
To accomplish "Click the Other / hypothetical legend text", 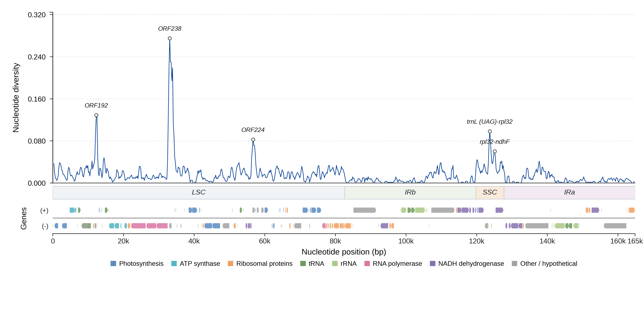I will coord(548,264).
